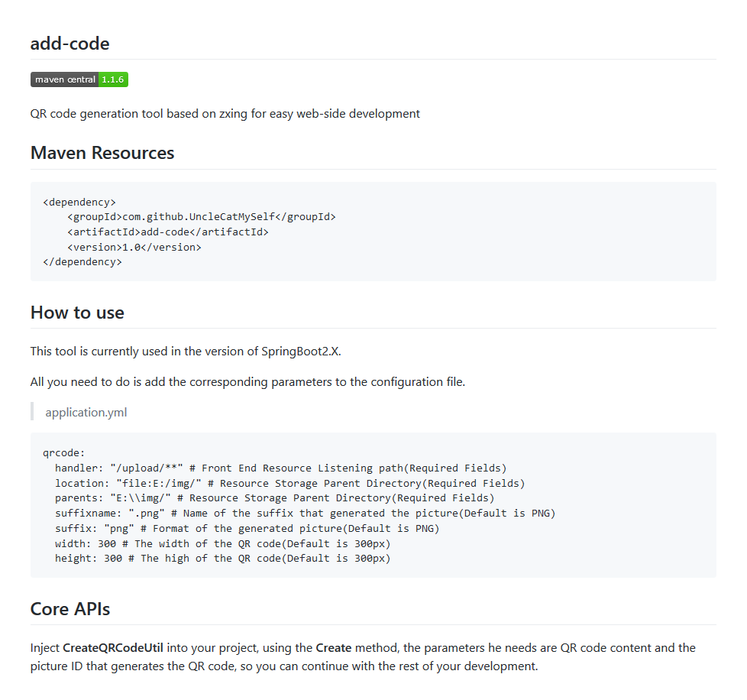Click the qrcode: line in yaml block
Image resolution: width=747 pixels, height=700 pixels.
click(64, 452)
